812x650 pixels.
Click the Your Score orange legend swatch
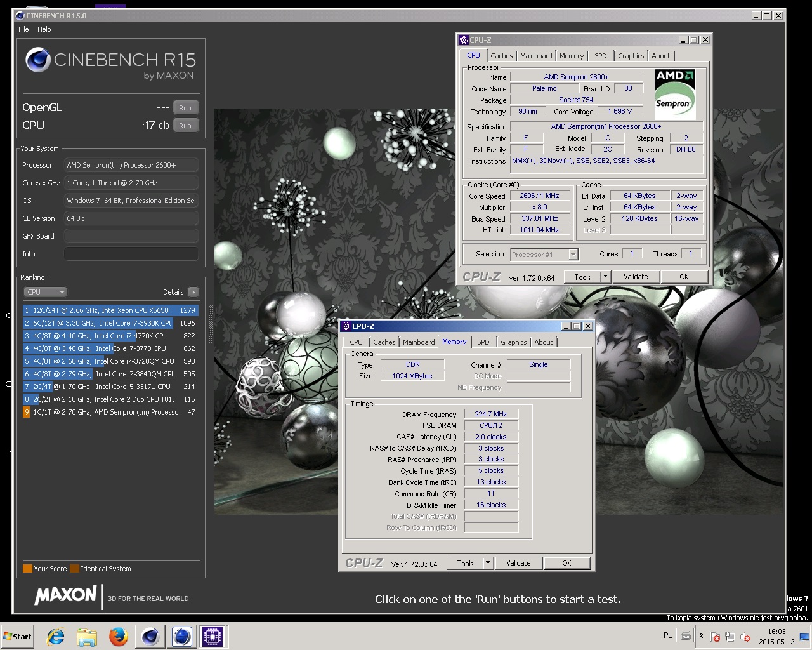(x=27, y=569)
